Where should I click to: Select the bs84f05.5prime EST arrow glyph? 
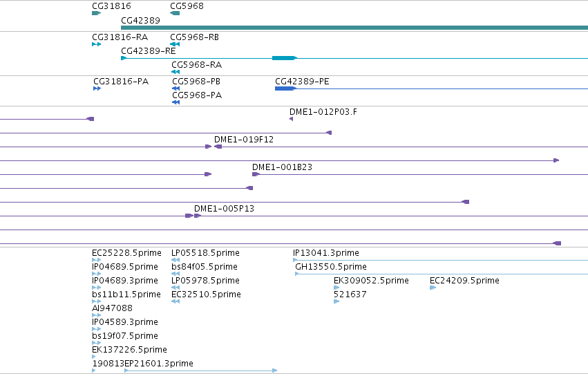tap(176, 274)
